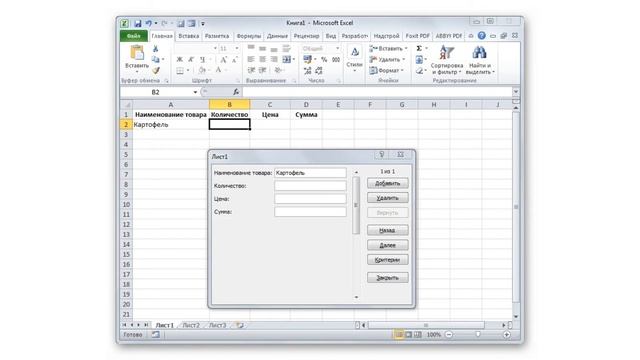
Task: Click the fill color bucket icon
Action: [202, 71]
